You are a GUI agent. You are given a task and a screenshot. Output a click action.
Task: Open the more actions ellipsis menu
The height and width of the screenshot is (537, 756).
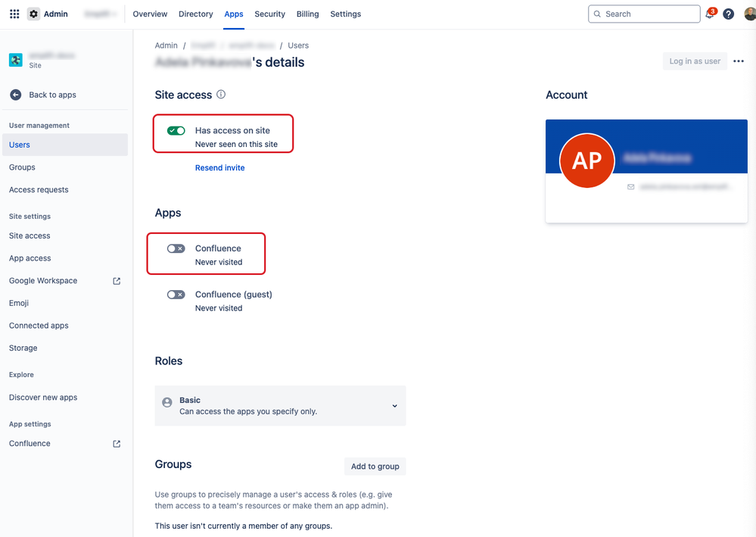coord(738,61)
